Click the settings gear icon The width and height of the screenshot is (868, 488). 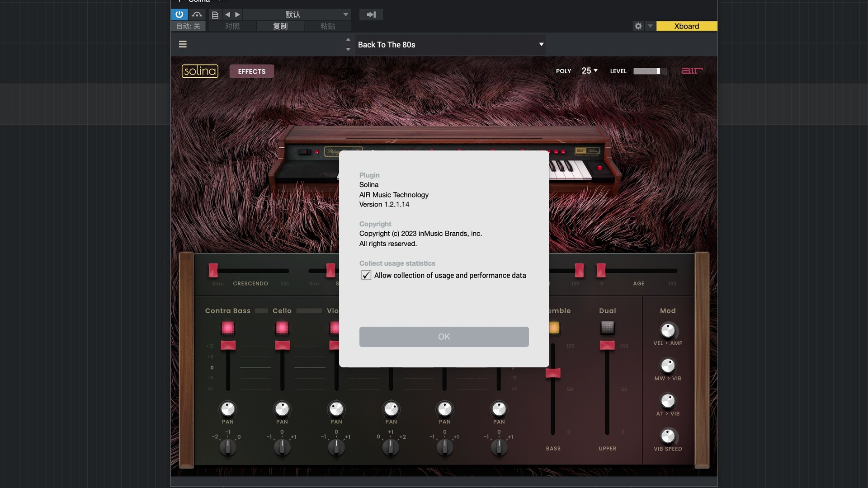(x=638, y=26)
